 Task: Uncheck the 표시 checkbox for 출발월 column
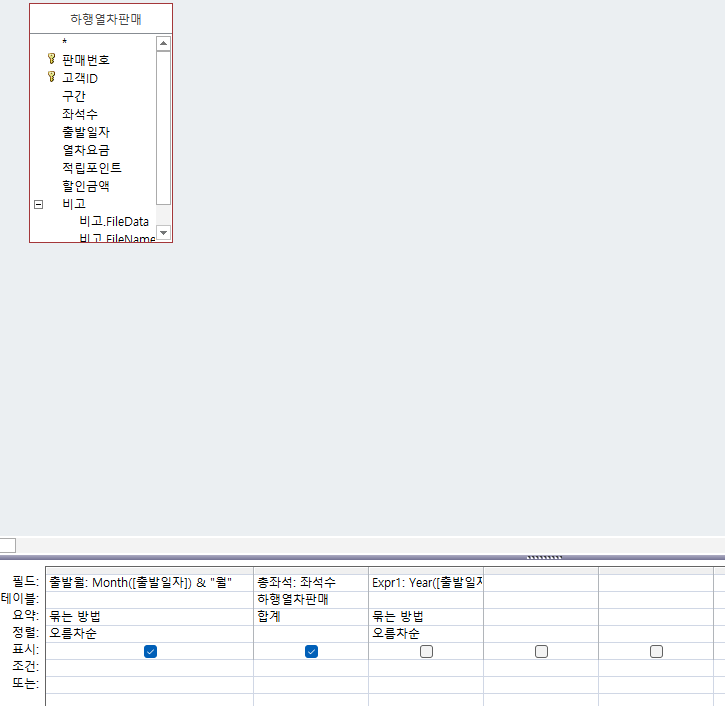tap(150, 651)
